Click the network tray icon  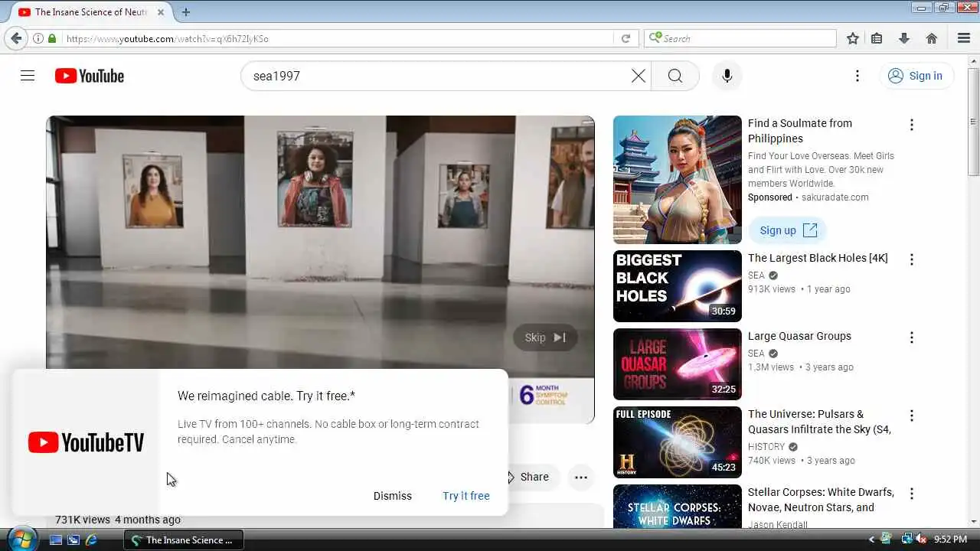click(x=906, y=540)
